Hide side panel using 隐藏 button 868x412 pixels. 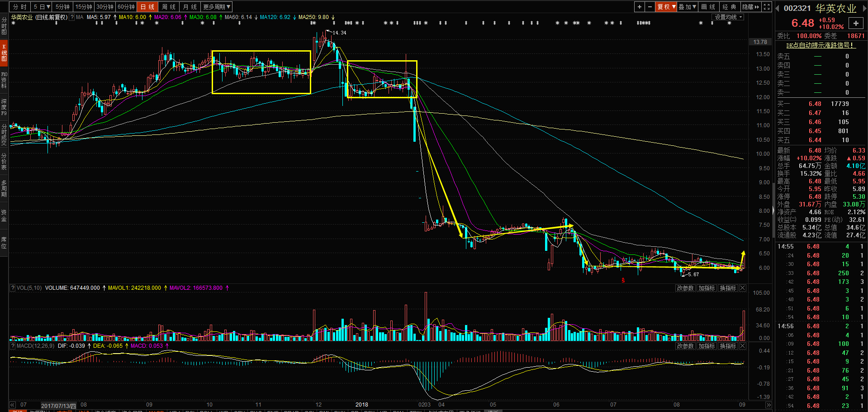[x=751, y=7]
